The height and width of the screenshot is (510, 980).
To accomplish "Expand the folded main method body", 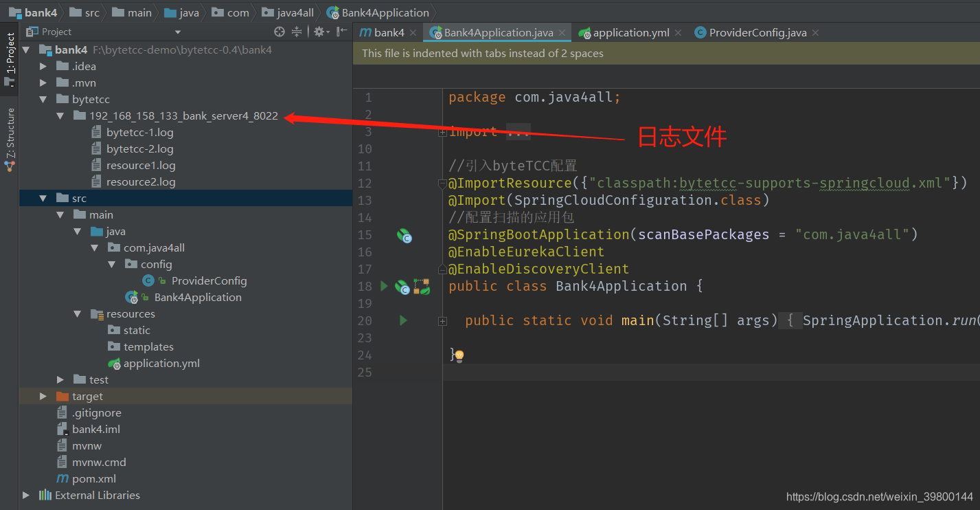I will (x=442, y=321).
